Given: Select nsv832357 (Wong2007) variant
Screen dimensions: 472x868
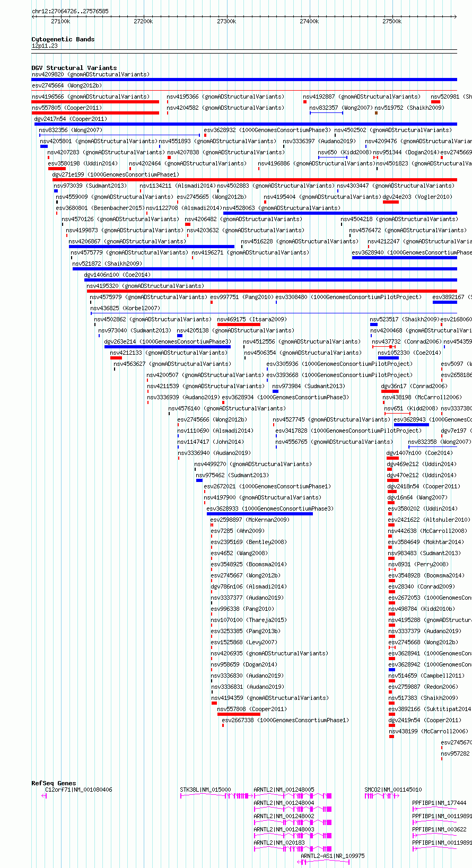Looking at the screenshot, I should coord(326,113).
